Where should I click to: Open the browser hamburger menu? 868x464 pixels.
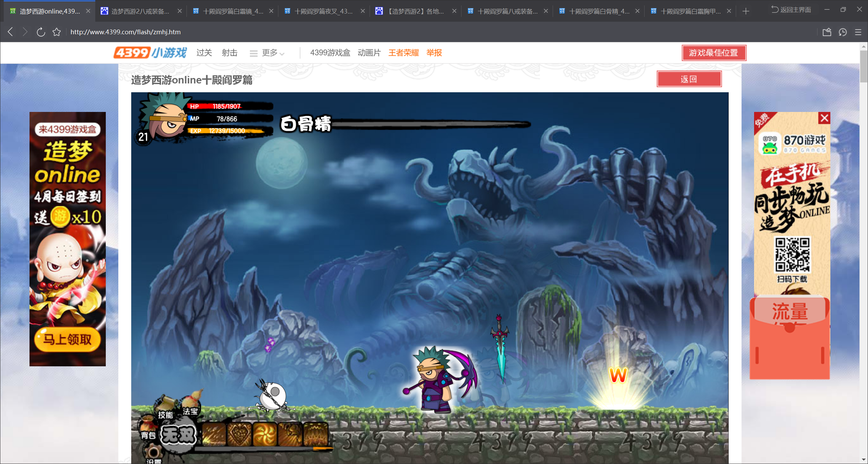click(x=858, y=32)
